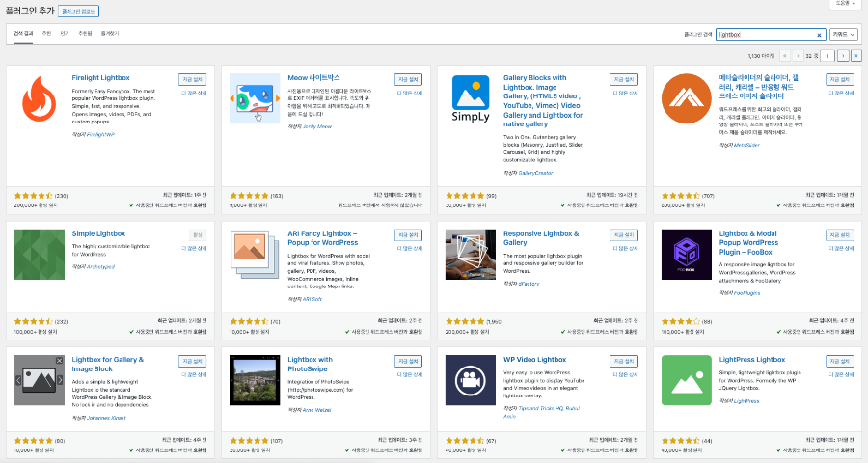
Task: Switch to the 추천됨 tab
Action: [x=85, y=33]
